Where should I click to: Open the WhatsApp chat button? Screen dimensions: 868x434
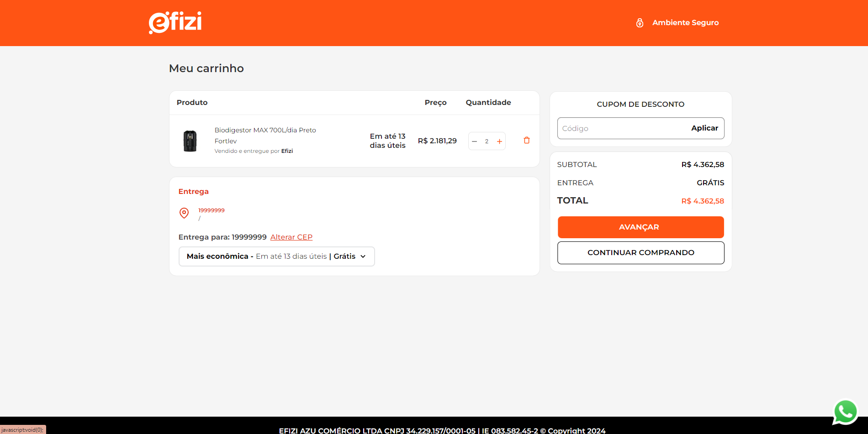click(x=846, y=412)
